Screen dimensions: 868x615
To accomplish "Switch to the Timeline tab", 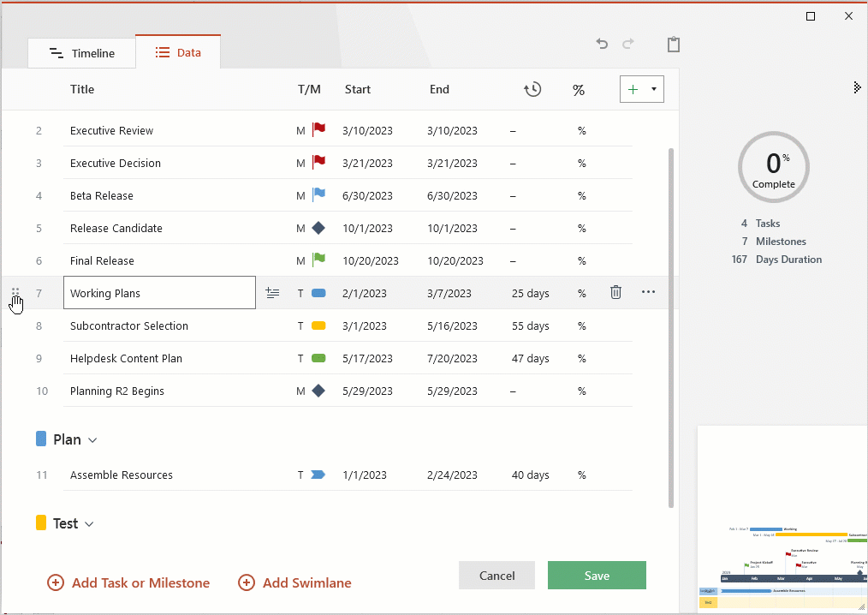I will pyautogui.click(x=81, y=52).
